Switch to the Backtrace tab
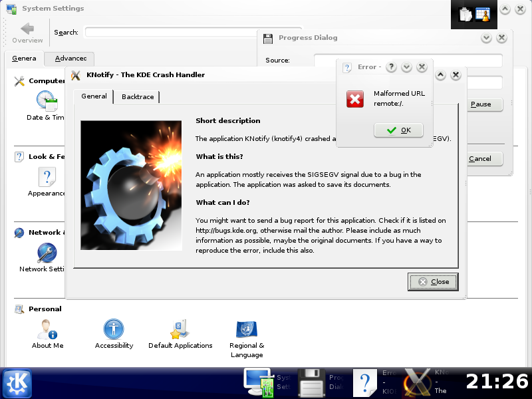 pyautogui.click(x=138, y=97)
